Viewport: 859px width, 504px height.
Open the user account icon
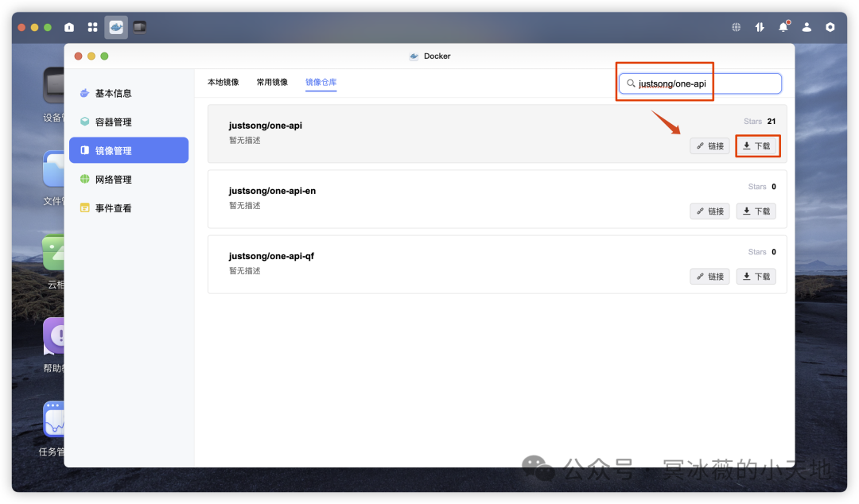coord(807,27)
